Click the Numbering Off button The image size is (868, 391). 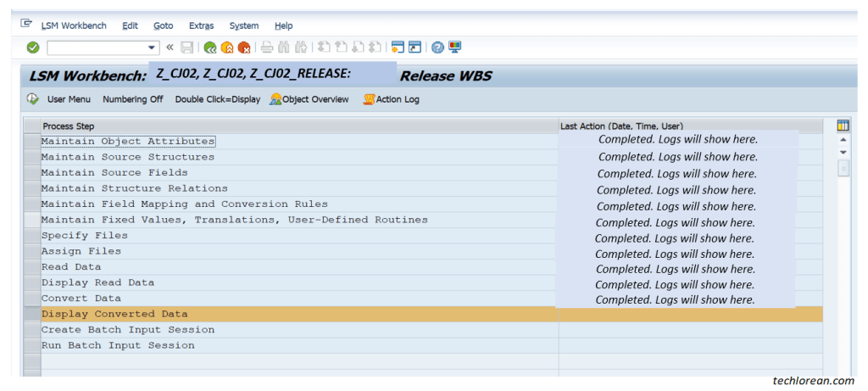point(133,100)
